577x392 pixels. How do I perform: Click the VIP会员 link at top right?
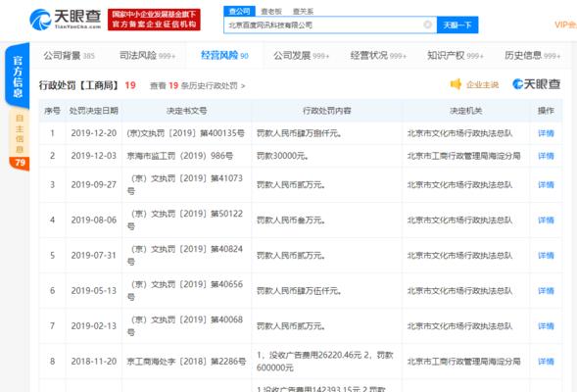pyautogui.click(x=565, y=24)
